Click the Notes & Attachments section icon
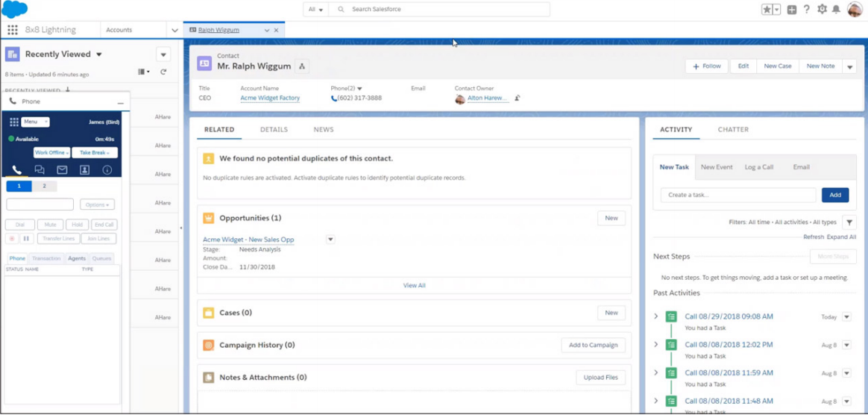Screen dimensions: 868x415 pyautogui.click(x=208, y=378)
